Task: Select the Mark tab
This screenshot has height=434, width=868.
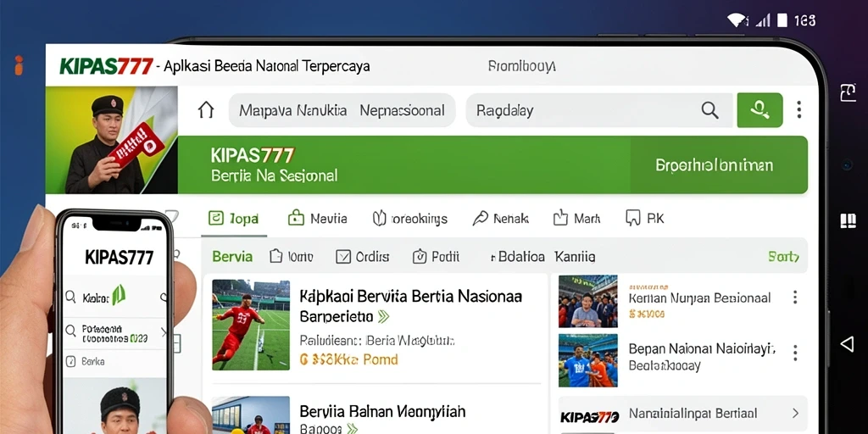Action: tap(576, 219)
